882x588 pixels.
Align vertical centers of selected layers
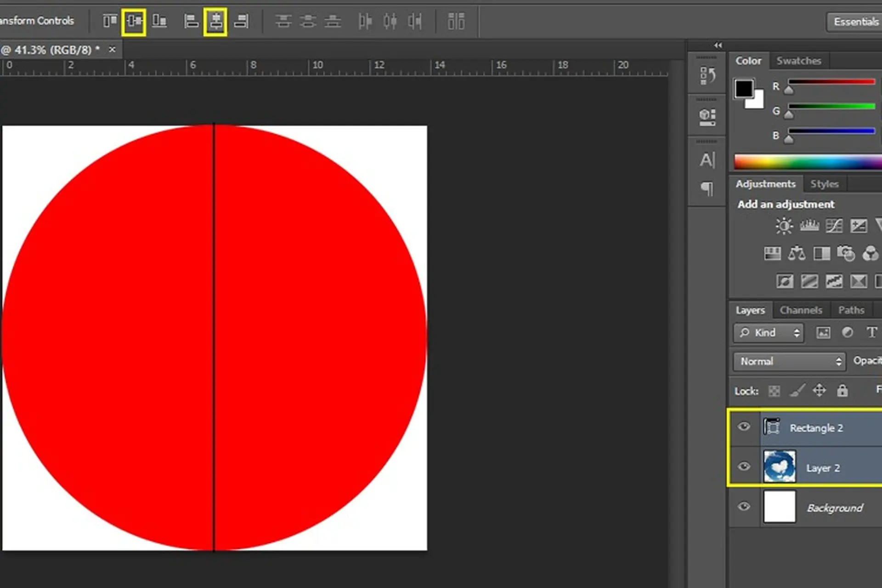click(134, 21)
